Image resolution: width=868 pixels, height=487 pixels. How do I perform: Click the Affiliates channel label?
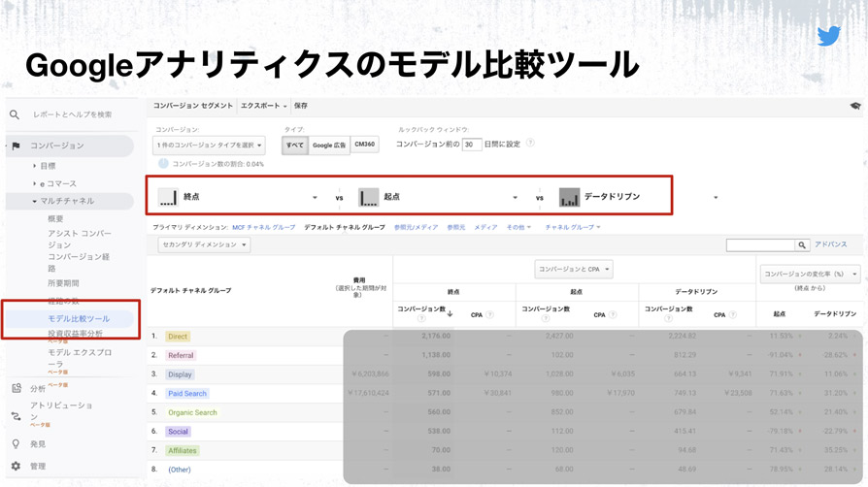tap(183, 450)
